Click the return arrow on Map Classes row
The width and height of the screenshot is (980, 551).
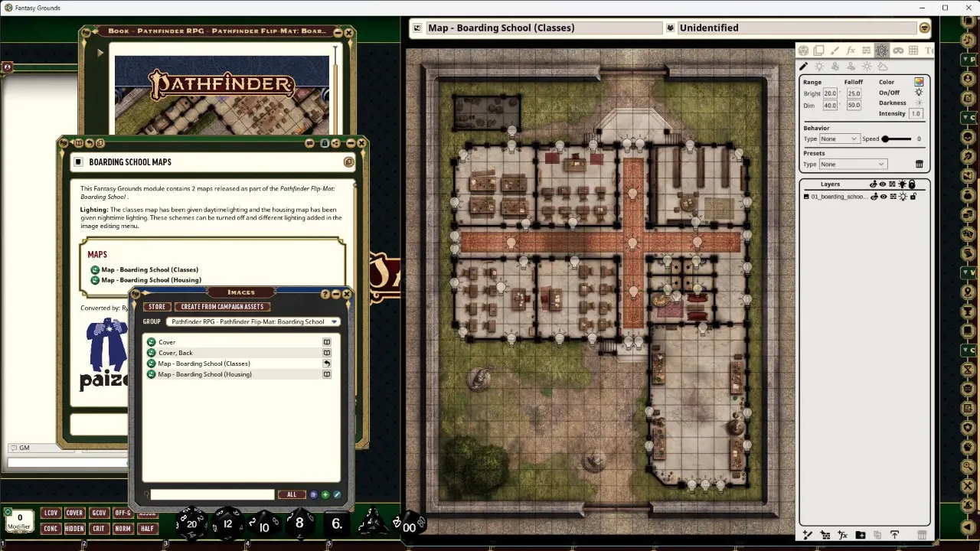click(327, 364)
